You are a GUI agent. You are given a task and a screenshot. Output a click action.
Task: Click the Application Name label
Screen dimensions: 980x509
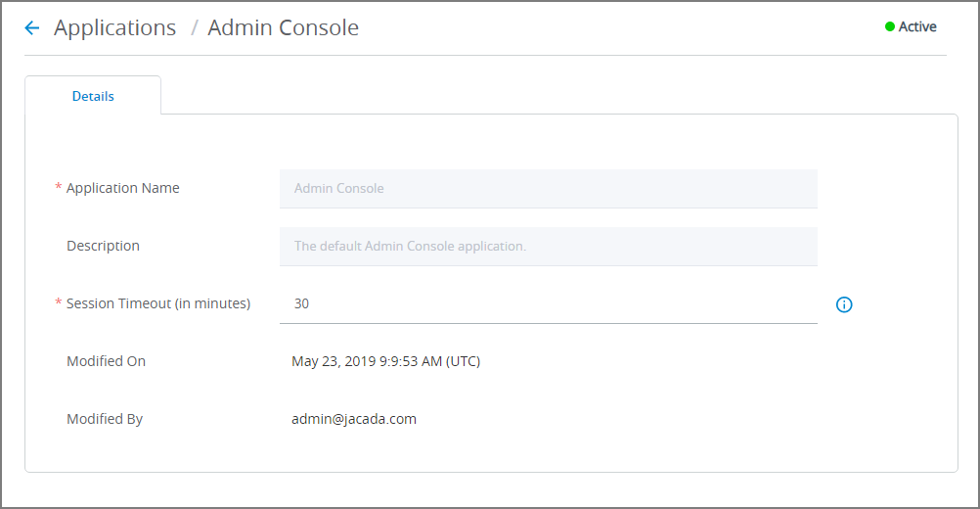[122, 188]
